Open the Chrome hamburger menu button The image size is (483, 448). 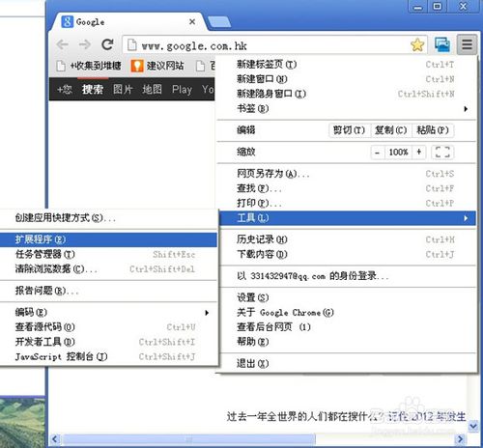(467, 44)
